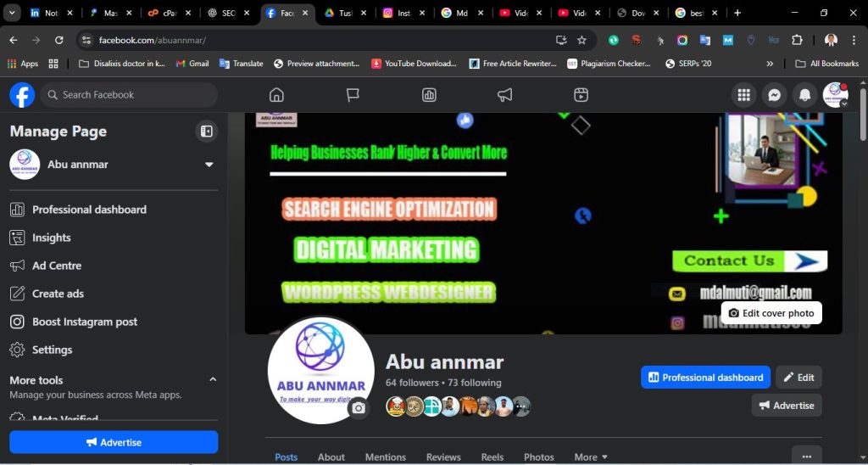Open the Ad Centre megaphone icon in top bar
The image size is (868, 465).
[x=505, y=95]
